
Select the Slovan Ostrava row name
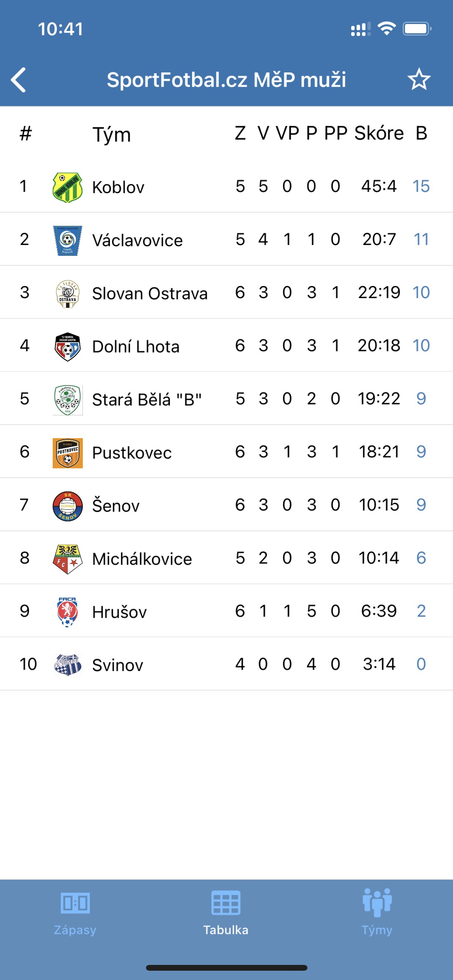click(150, 293)
